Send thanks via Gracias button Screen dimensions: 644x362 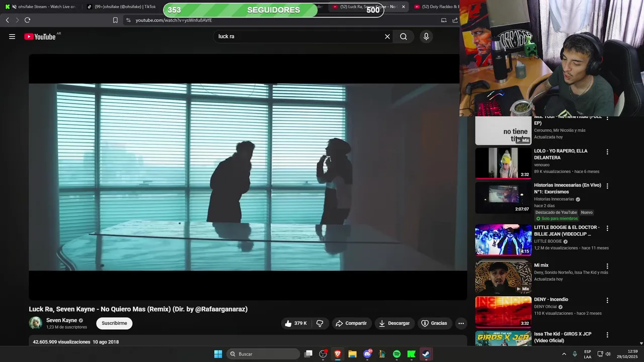coord(434,323)
